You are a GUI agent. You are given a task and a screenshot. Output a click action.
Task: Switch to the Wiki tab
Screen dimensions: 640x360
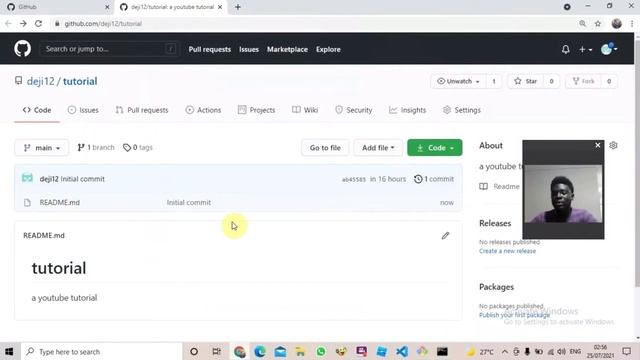[x=305, y=110]
